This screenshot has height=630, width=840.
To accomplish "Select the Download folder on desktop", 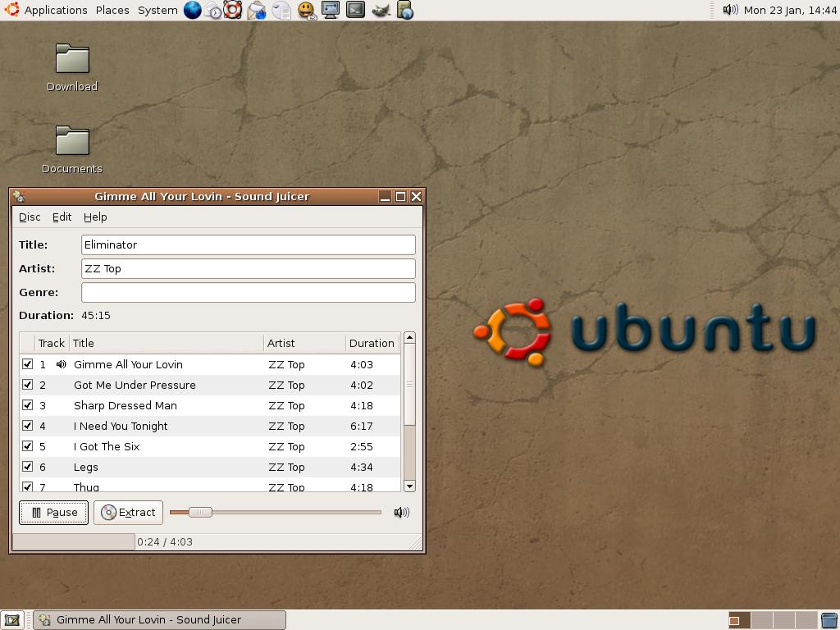I will coord(72,68).
